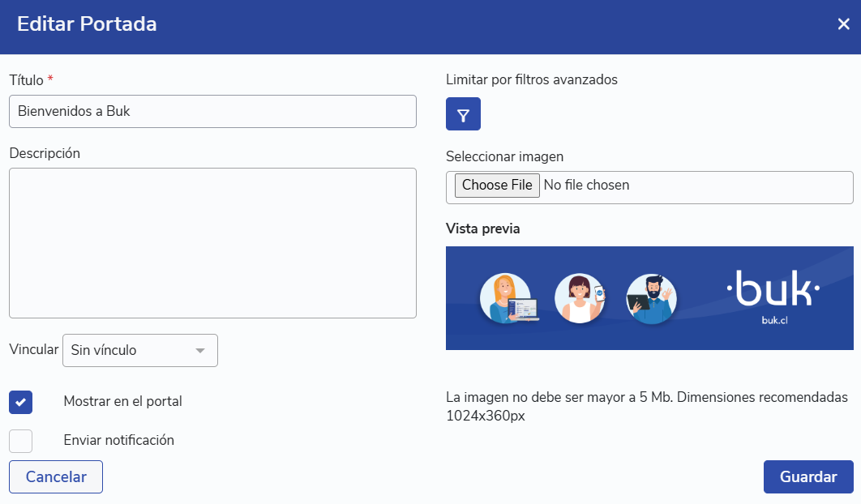Click the Vincular dropdown arrow

pyautogui.click(x=200, y=351)
